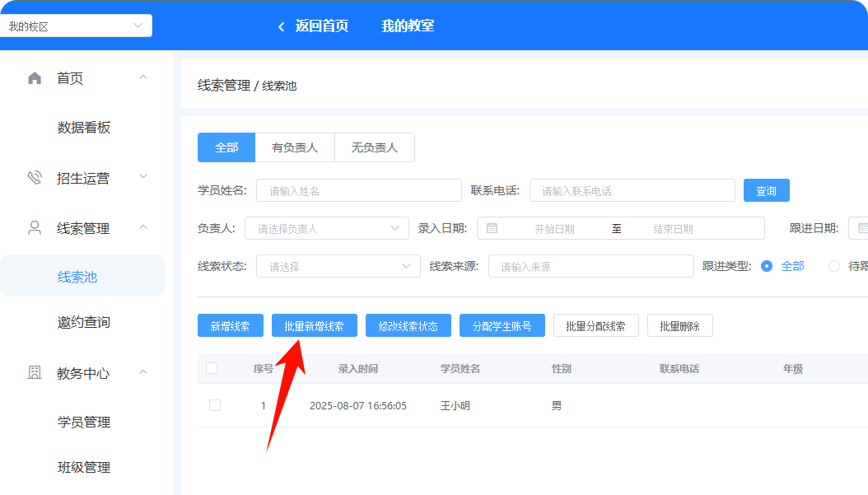Image resolution: width=868 pixels, height=495 pixels.
Task: Click the calendar icon in 录入日期 field
Action: tap(492, 228)
